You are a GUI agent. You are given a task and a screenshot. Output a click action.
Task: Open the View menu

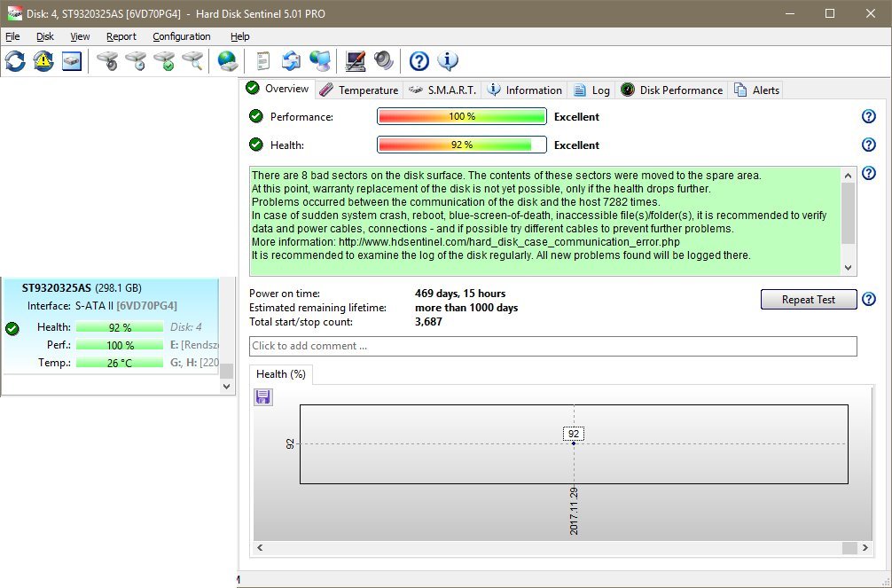tap(80, 36)
